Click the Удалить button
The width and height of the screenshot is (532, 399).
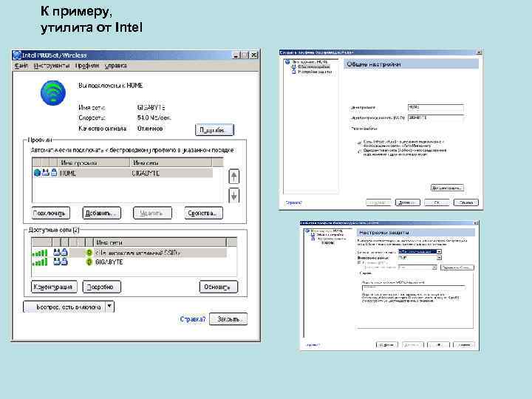pyautogui.click(x=152, y=213)
